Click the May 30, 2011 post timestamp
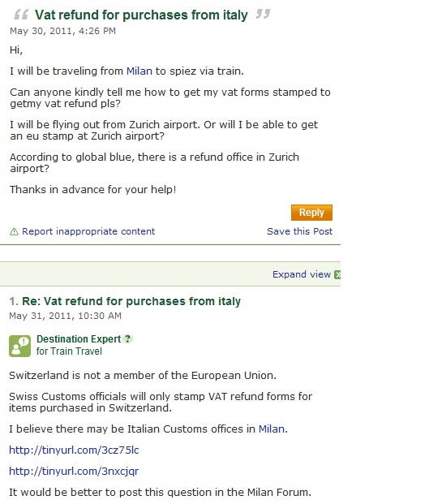429x504 pixels. [x=62, y=31]
